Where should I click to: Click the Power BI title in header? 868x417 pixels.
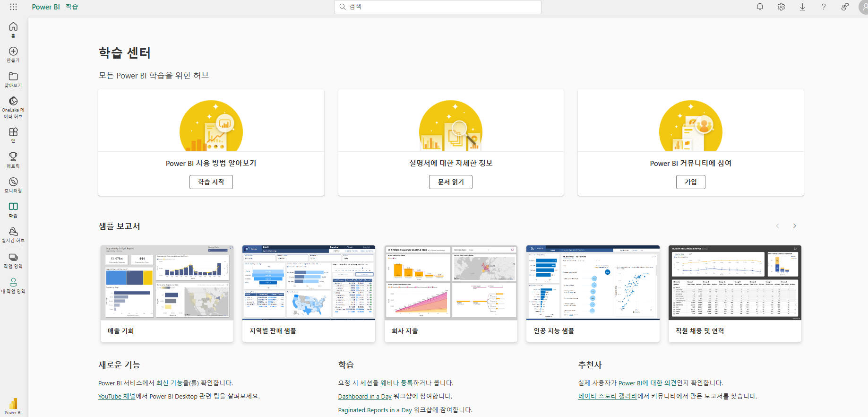tap(46, 7)
